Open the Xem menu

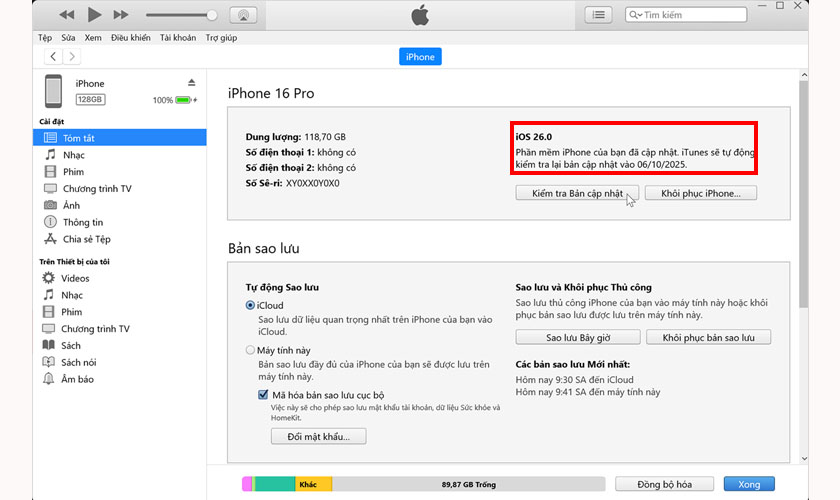tap(93, 38)
